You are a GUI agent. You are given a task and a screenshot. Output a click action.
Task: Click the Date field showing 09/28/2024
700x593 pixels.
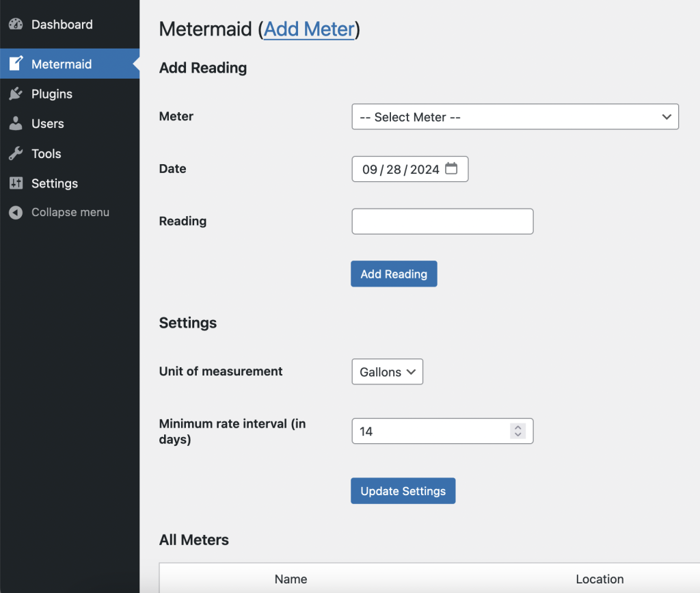410,169
